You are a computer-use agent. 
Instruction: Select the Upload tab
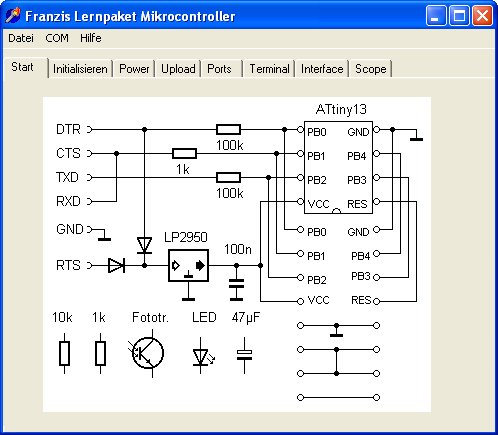click(x=178, y=69)
